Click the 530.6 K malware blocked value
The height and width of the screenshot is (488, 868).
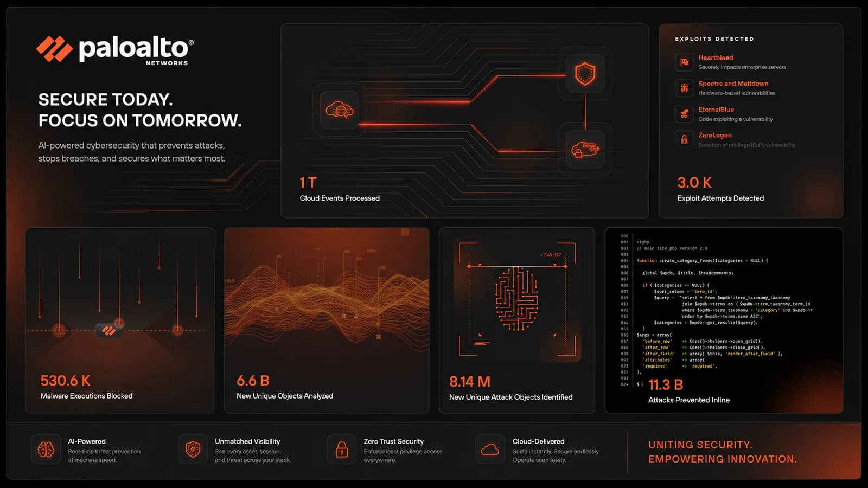[x=66, y=381]
